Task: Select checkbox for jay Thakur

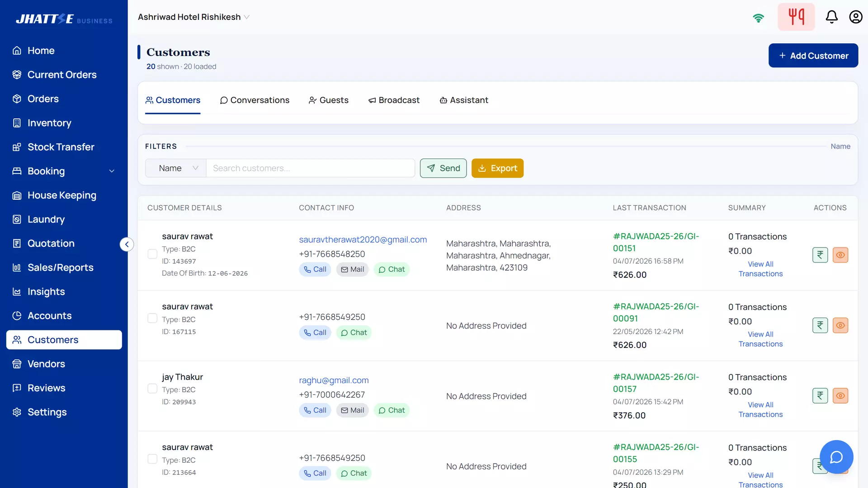Action: (152, 389)
